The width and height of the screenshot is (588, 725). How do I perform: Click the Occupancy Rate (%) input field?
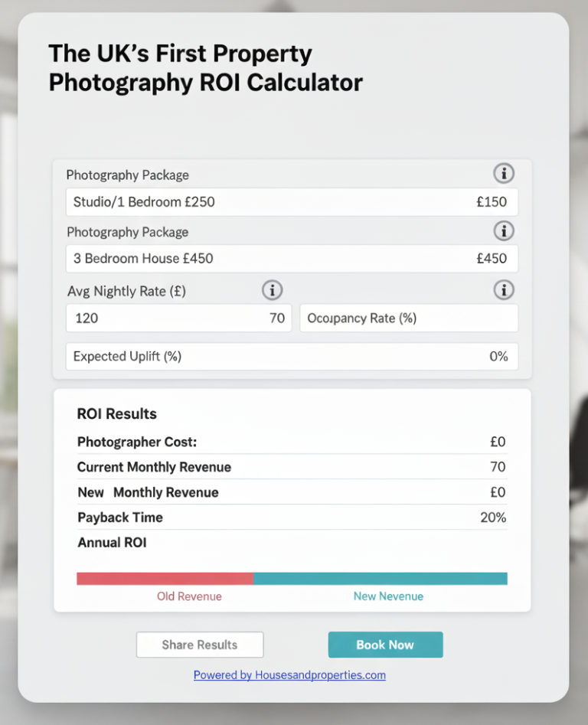(x=408, y=318)
